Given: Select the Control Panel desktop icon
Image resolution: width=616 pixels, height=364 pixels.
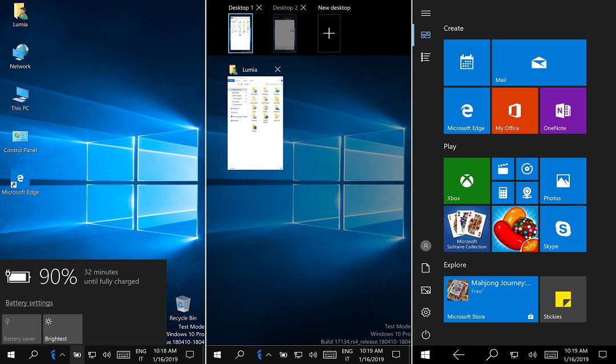Looking at the screenshot, I should click(20, 141).
